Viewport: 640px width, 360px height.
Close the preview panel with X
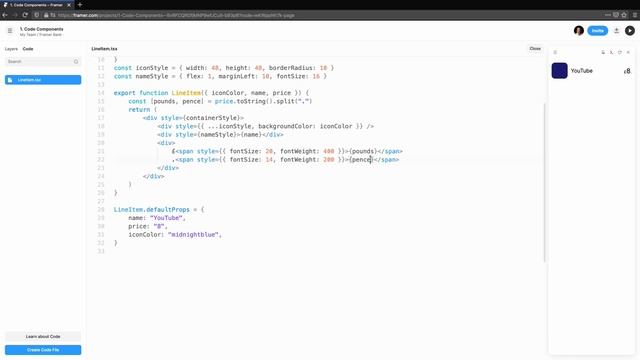tap(628, 52)
